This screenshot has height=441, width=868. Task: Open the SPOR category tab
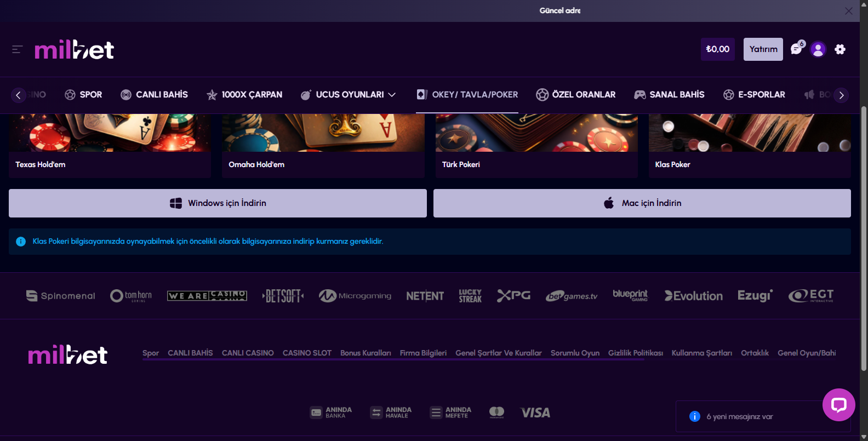tap(83, 95)
